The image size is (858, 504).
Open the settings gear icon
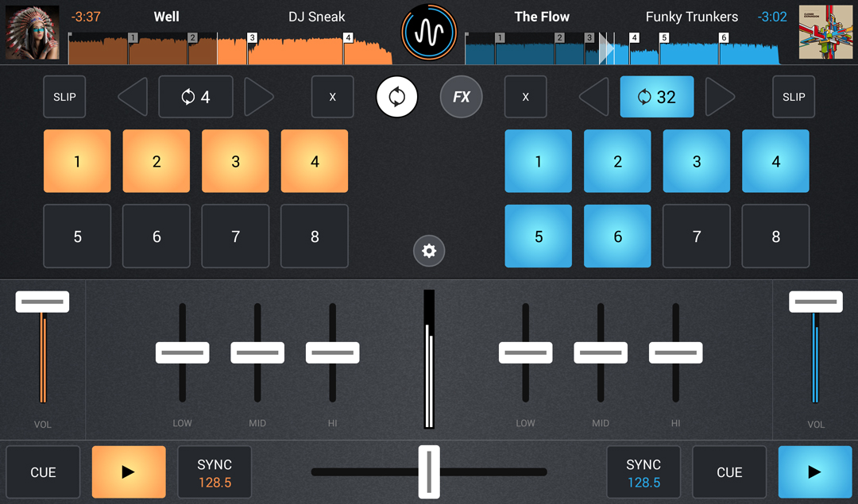429,251
